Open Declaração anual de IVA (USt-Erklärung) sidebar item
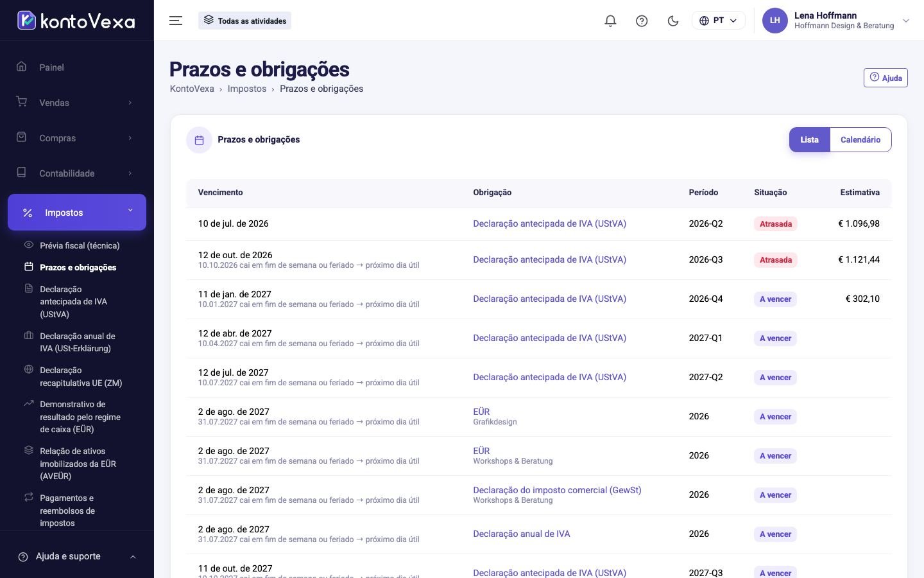 click(78, 342)
